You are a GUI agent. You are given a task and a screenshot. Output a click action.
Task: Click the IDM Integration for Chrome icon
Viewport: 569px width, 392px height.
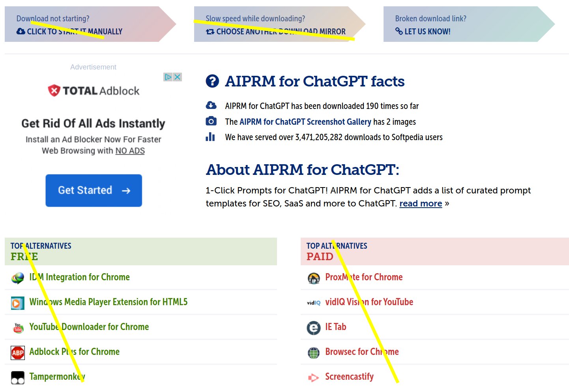18,278
